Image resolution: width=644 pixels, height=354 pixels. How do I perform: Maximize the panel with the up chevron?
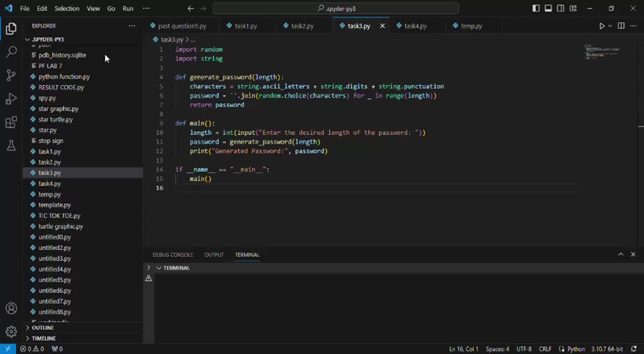(x=620, y=254)
